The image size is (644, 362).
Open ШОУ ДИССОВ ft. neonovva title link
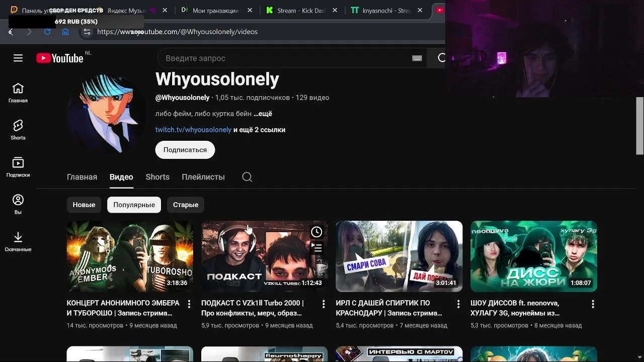(x=515, y=308)
